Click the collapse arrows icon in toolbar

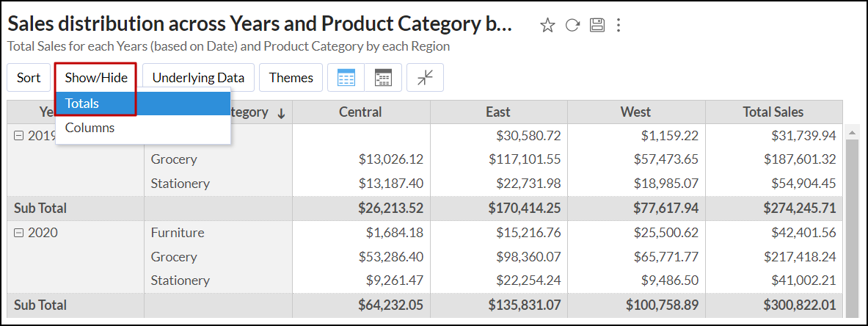tap(425, 78)
